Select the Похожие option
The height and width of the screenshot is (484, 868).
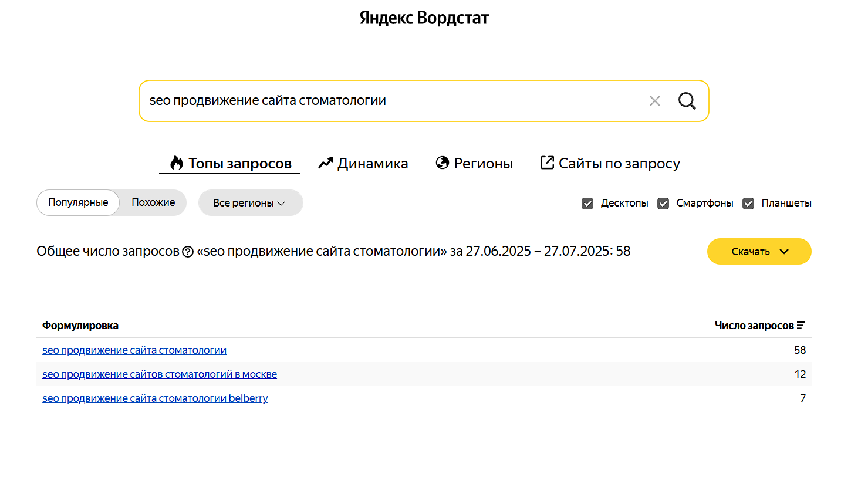153,202
